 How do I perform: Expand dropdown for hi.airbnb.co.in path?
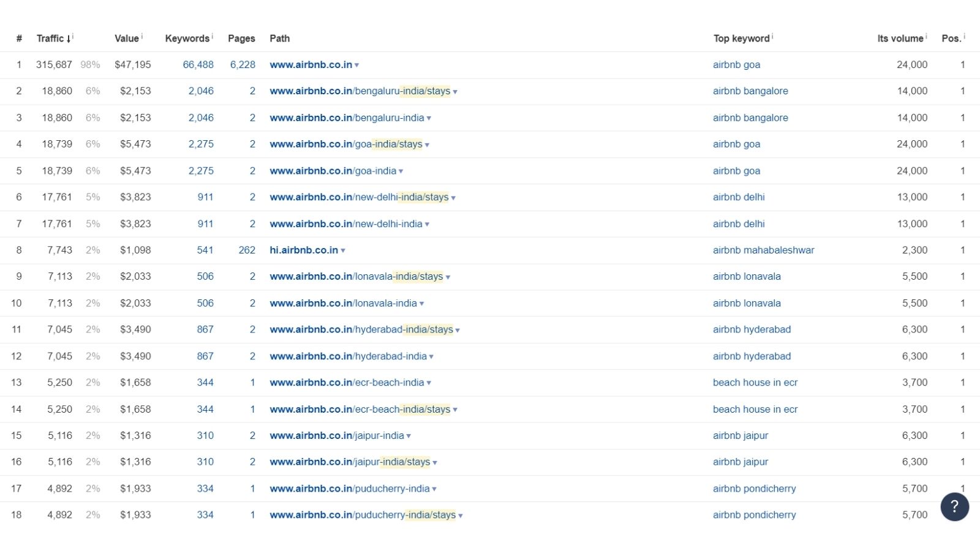[x=343, y=251]
